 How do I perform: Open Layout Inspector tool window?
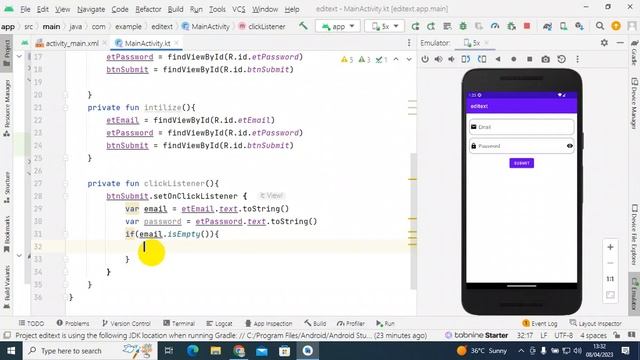[596, 323]
